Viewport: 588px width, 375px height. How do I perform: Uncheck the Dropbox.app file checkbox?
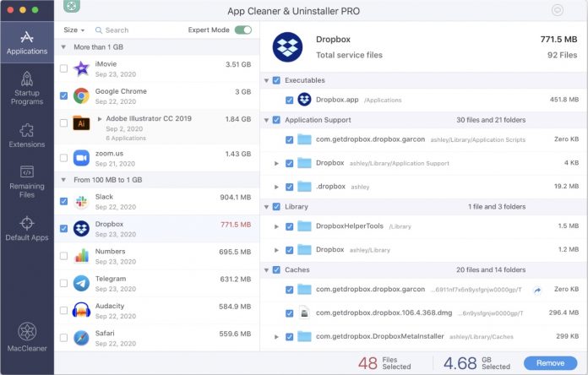click(289, 101)
